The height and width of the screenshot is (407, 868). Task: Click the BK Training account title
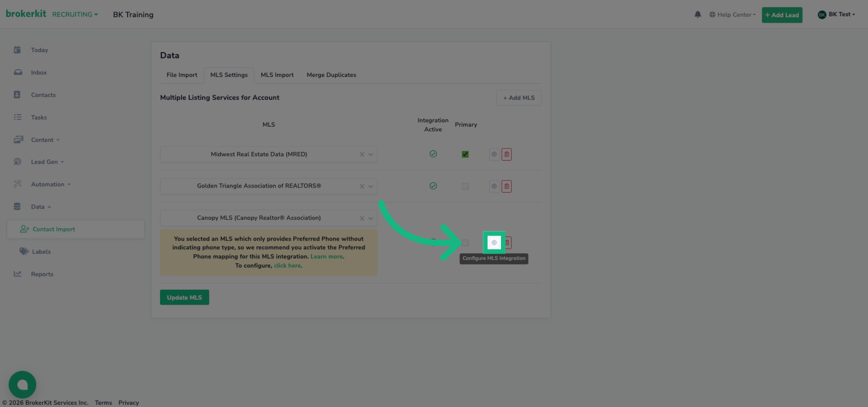[x=133, y=14]
